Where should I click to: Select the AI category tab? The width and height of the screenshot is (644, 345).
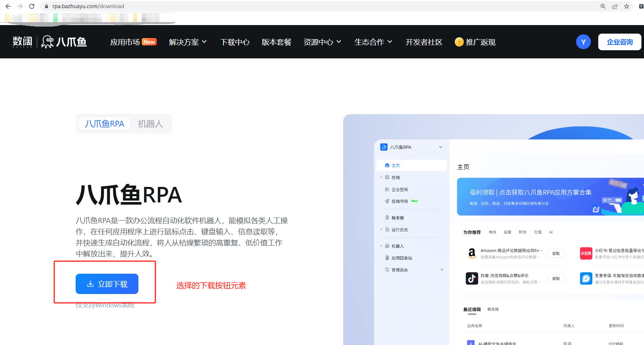551,232
